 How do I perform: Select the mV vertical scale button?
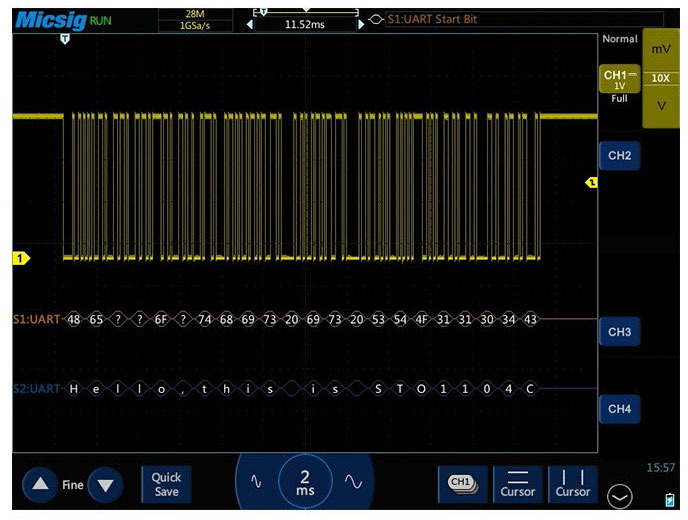tap(661, 48)
